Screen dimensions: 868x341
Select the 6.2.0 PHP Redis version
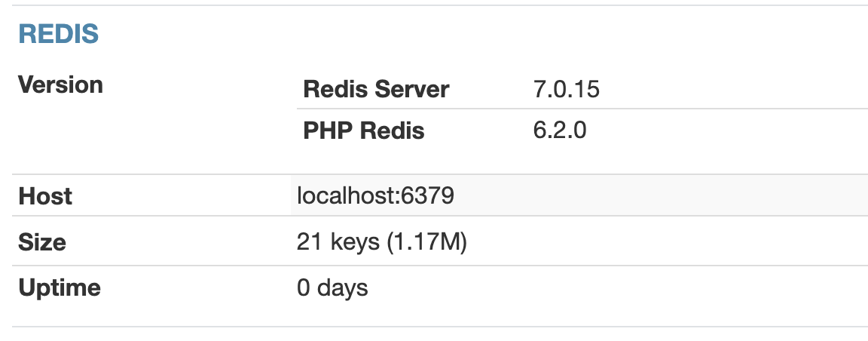(560, 131)
